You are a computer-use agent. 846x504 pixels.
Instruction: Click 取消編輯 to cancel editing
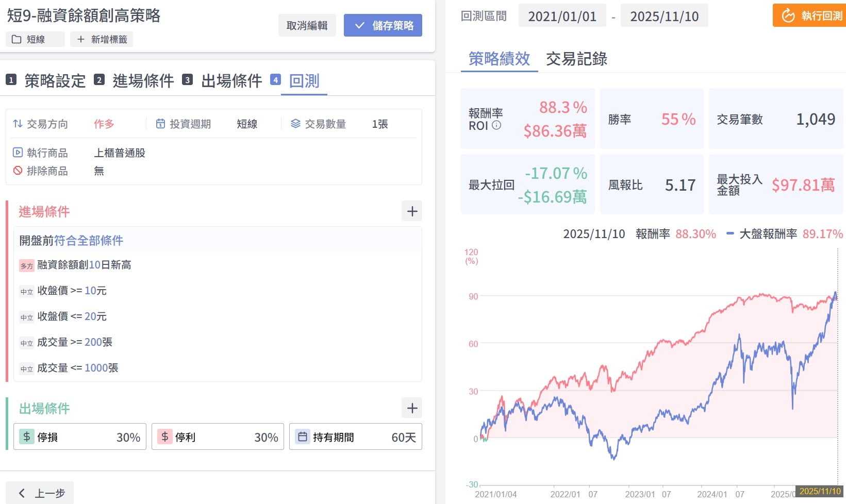[x=307, y=25]
